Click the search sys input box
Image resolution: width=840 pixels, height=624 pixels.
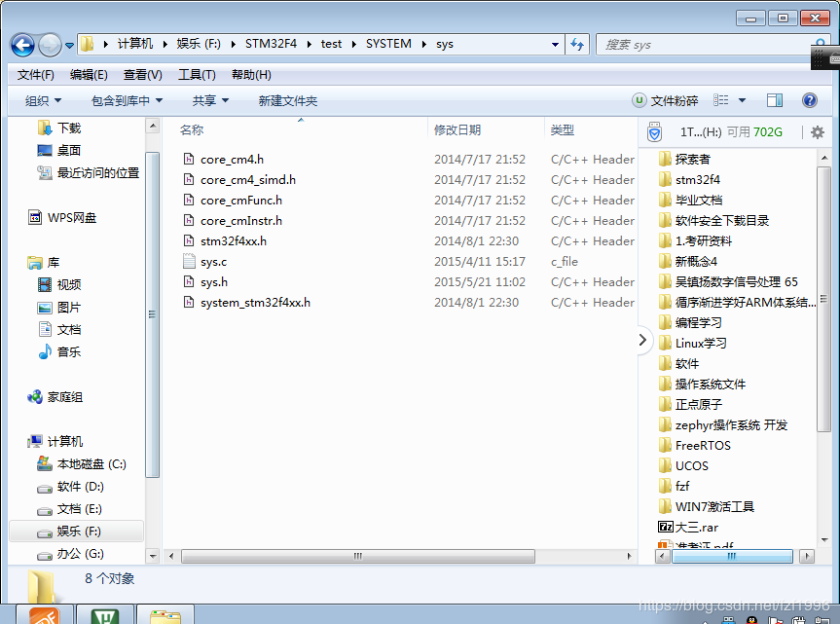coord(708,45)
